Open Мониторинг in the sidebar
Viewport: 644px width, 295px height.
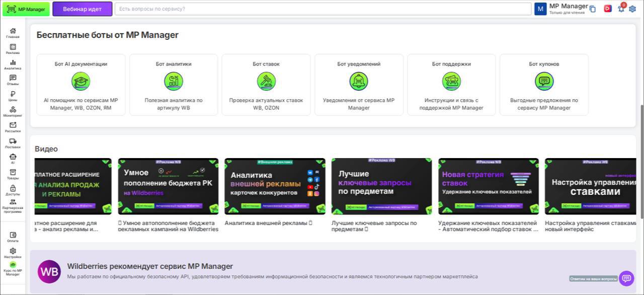tap(13, 111)
